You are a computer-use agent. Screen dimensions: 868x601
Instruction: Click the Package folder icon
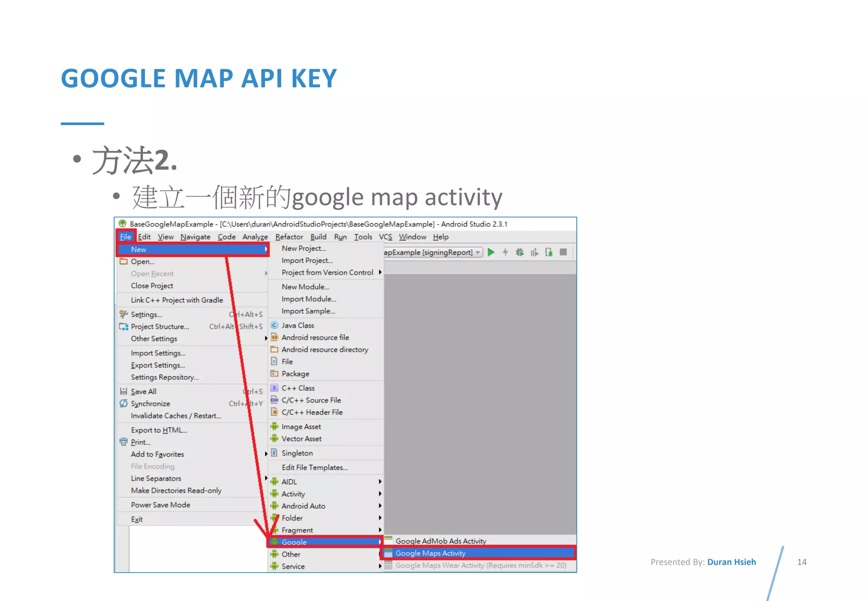(x=274, y=373)
